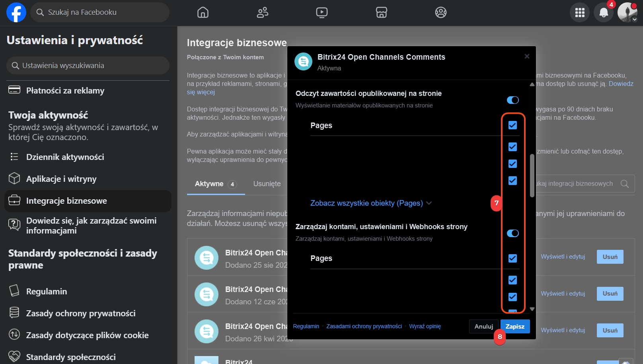Uncheck the Pages checkbox under Zarządzaj kontami
This screenshot has width=643, height=364.
513,259
